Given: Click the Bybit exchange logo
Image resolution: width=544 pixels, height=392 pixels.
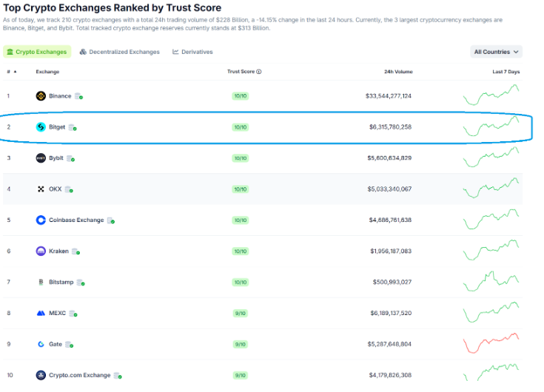Looking at the screenshot, I should point(41,158).
